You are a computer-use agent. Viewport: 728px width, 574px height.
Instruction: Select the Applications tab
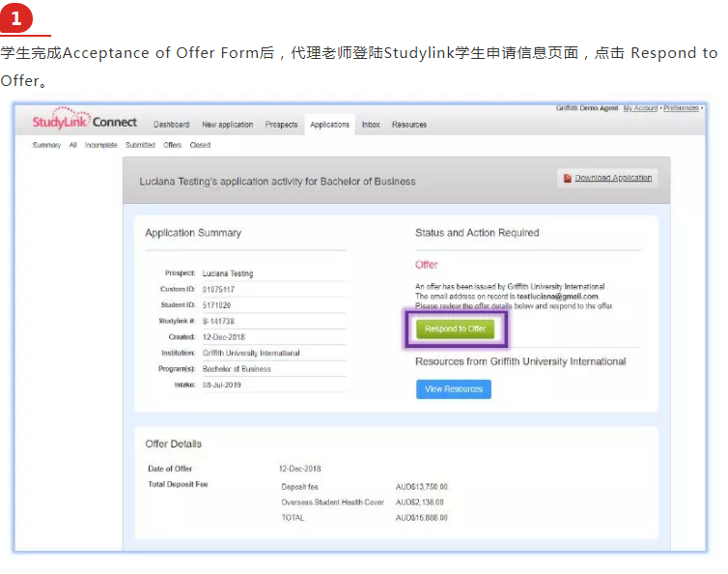coord(329,125)
